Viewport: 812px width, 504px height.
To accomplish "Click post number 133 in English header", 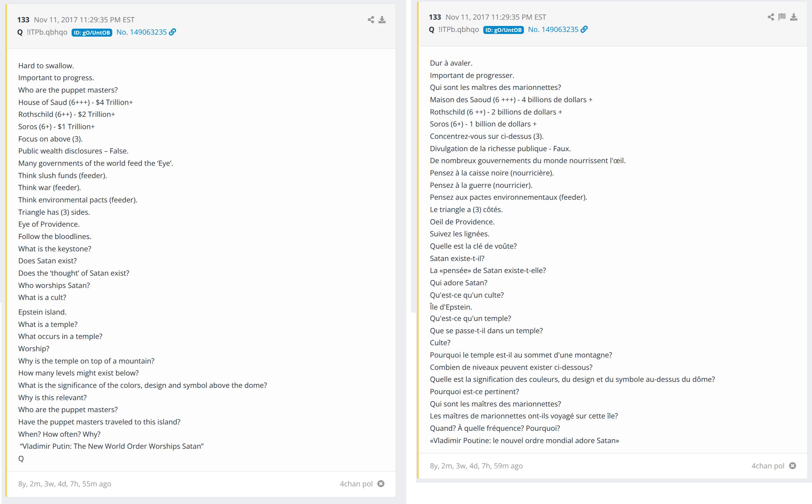I will [x=23, y=20].
